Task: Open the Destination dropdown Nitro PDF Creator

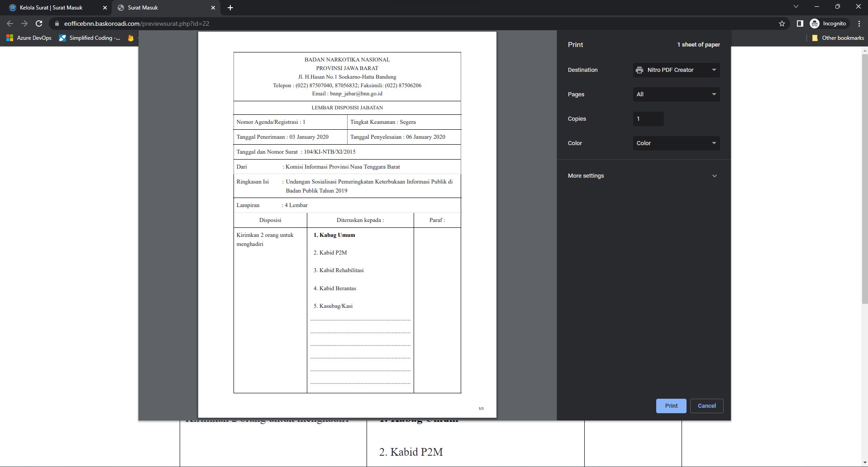Action: (676, 70)
